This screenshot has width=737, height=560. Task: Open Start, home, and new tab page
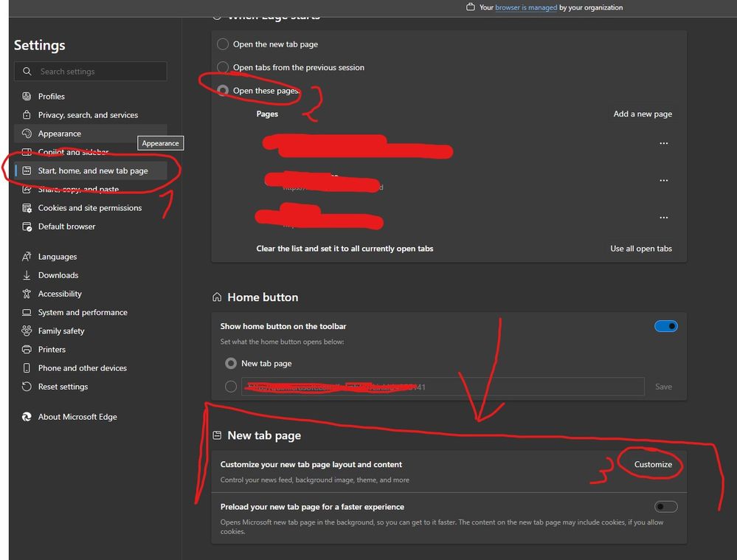pos(90,170)
